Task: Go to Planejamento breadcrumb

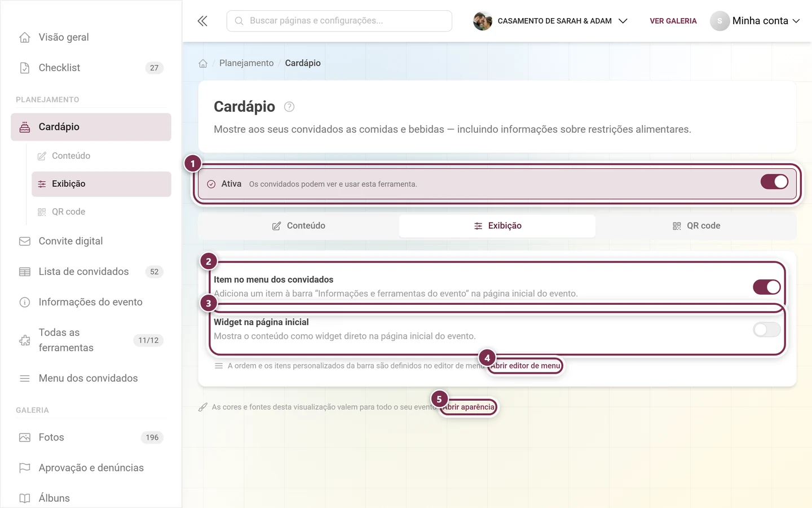Action: click(246, 63)
